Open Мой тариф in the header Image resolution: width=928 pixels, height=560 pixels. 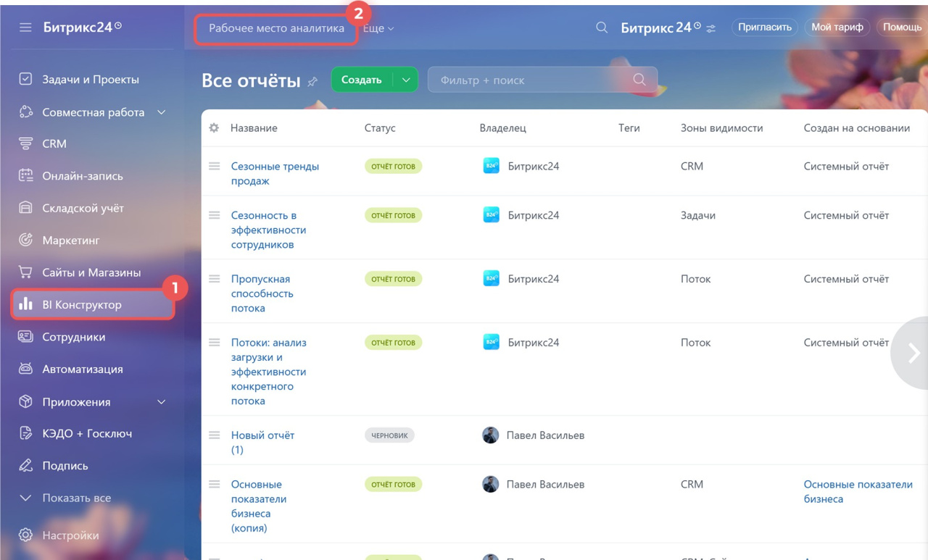pos(837,28)
